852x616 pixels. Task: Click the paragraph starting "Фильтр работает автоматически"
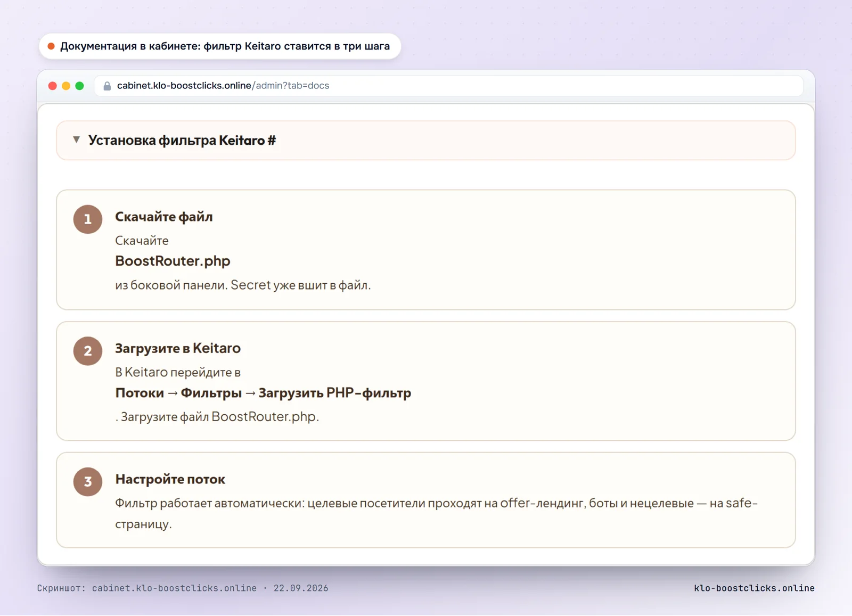point(437,513)
